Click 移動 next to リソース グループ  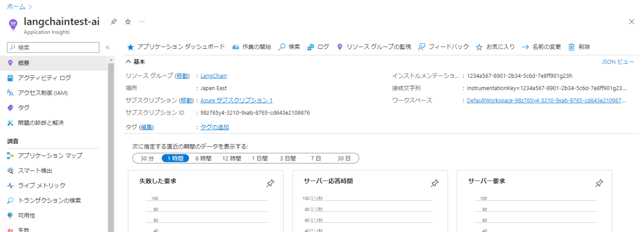point(182,76)
